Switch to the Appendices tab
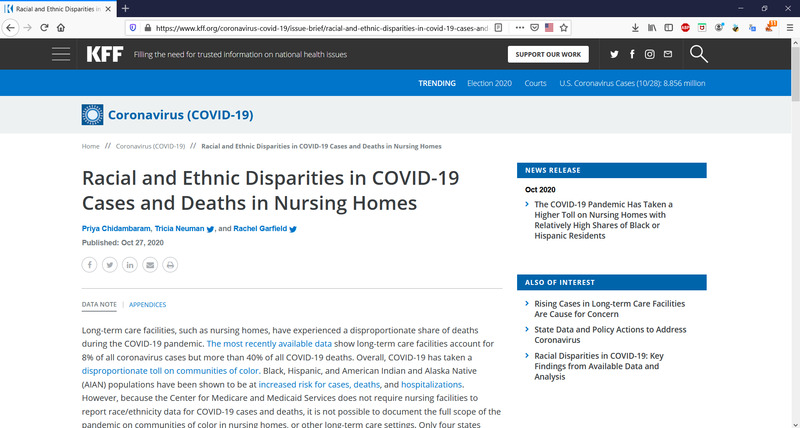This screenshot has width=800, height=428. click(148, 304)
